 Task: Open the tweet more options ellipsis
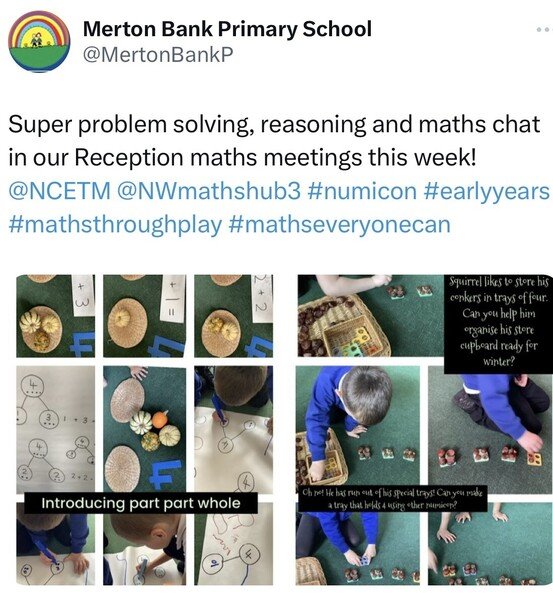(x=545, y=29)
